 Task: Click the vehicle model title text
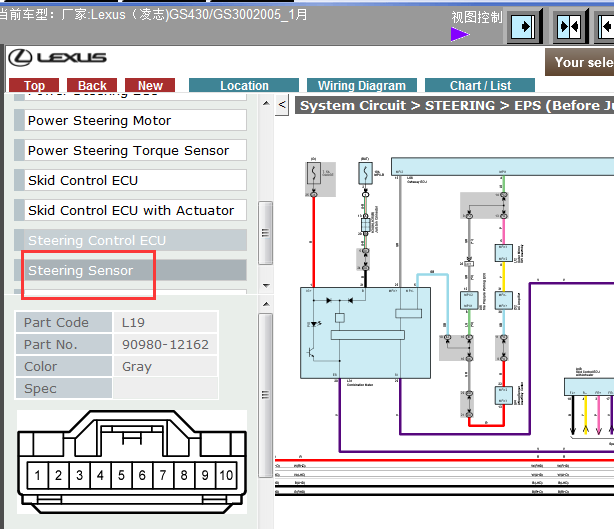(153, 15)
